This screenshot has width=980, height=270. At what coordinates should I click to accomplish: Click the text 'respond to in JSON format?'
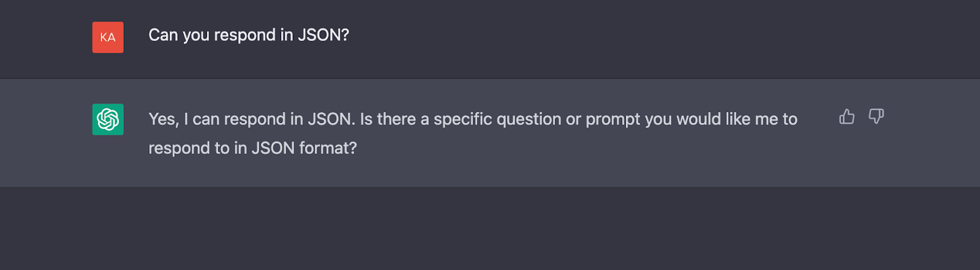(x=252, y=148)
